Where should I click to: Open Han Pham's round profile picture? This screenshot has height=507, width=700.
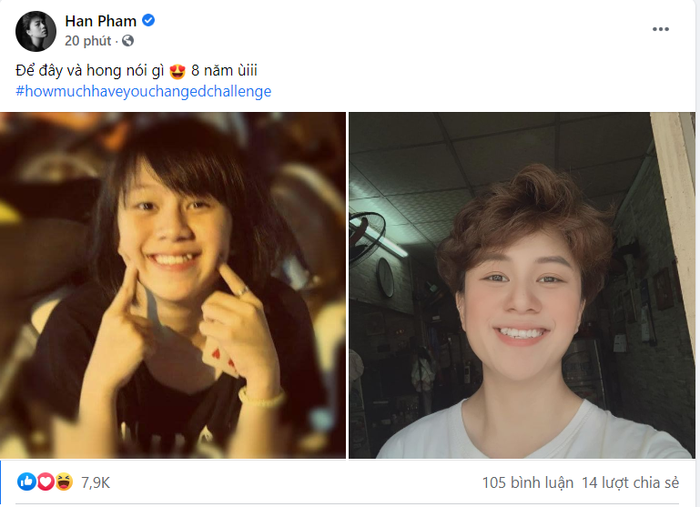pos(36,31)
